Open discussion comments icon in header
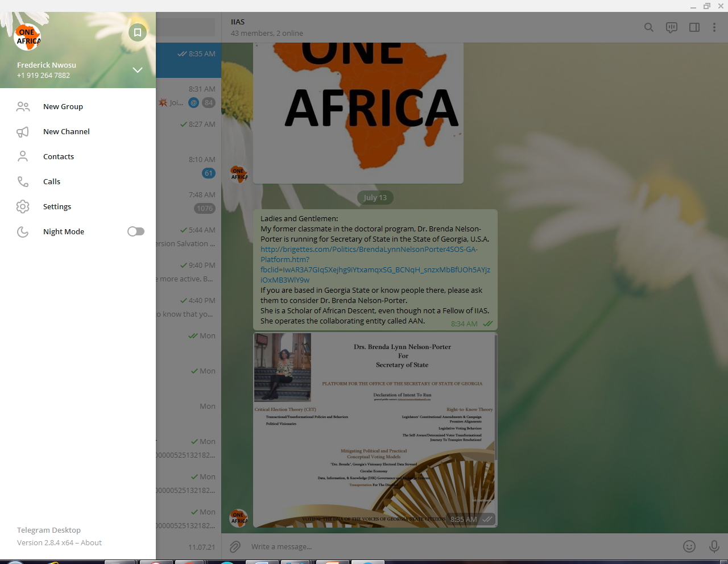The width and height of the screenshot is (728, 564). (x=672, y=27)
